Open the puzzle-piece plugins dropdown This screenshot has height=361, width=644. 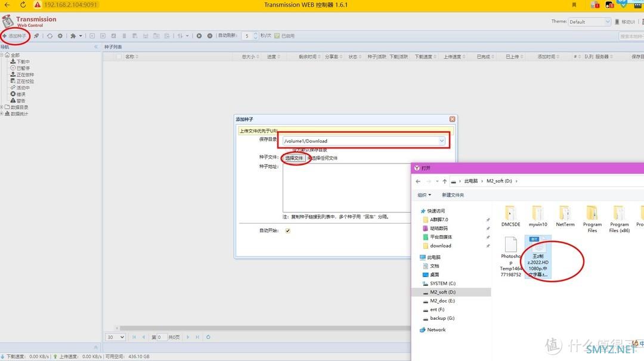click(x=76, y=36)
